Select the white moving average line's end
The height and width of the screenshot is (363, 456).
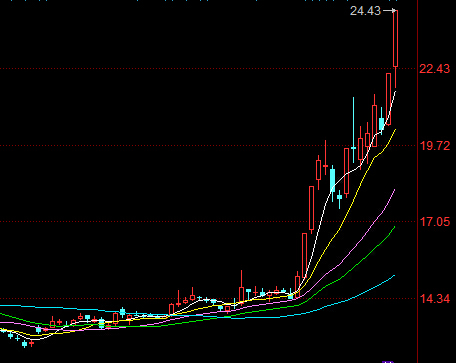[395, 92]
